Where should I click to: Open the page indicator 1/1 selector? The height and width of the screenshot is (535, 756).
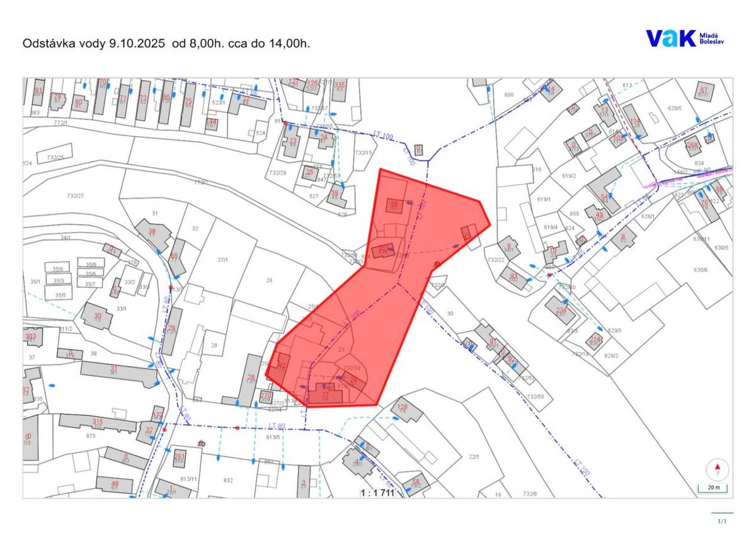(723, 520)
